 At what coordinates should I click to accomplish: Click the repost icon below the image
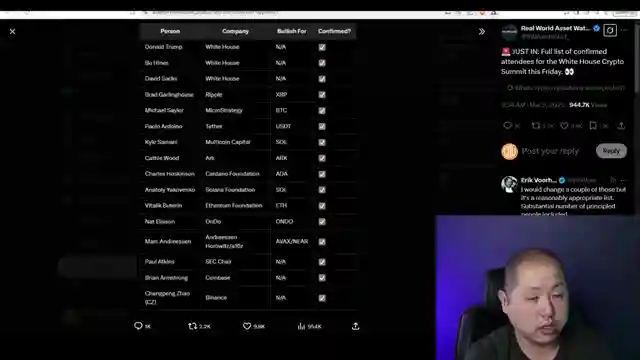pos(192,326)
